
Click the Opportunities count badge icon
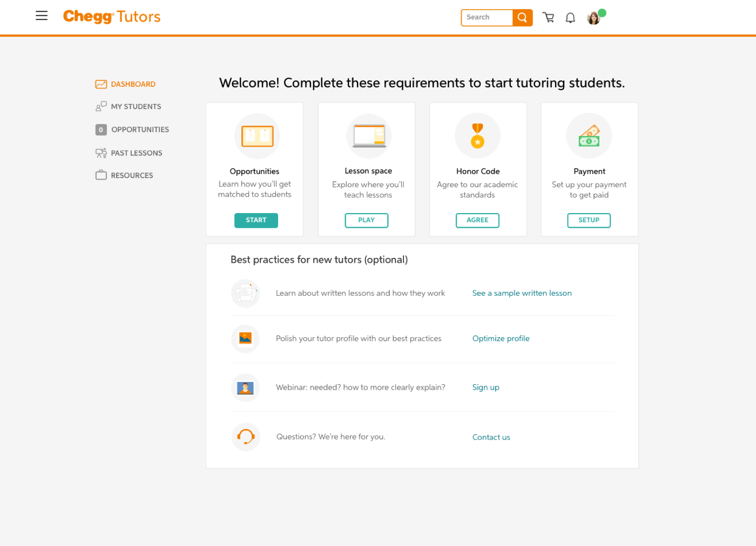tap(101, 129)
